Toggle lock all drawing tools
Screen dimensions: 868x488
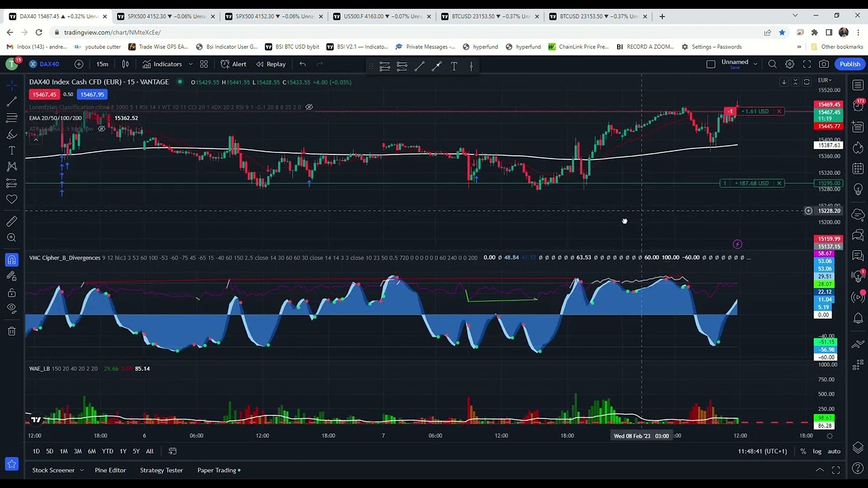tap(12, 292)
